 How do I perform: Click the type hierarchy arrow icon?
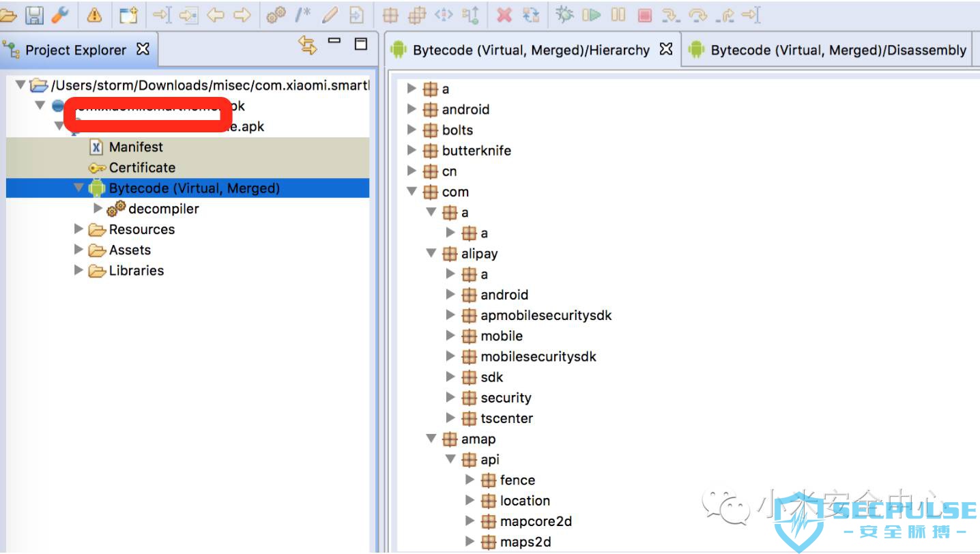click(x=471, y=14)
